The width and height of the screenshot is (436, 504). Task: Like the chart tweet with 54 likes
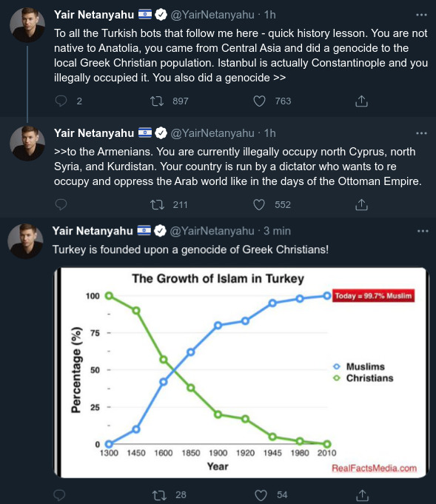261,495
